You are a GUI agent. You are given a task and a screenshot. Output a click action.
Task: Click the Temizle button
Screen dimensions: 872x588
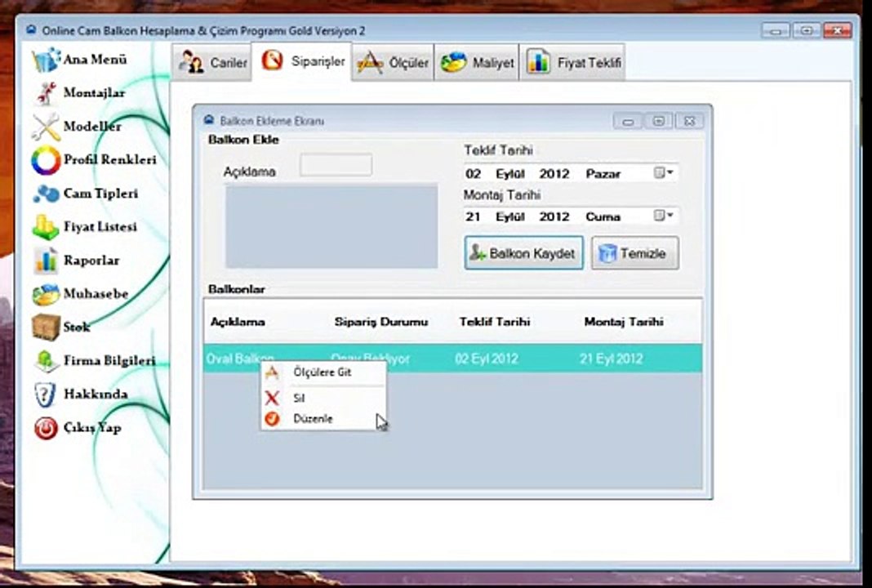[634, 253]
